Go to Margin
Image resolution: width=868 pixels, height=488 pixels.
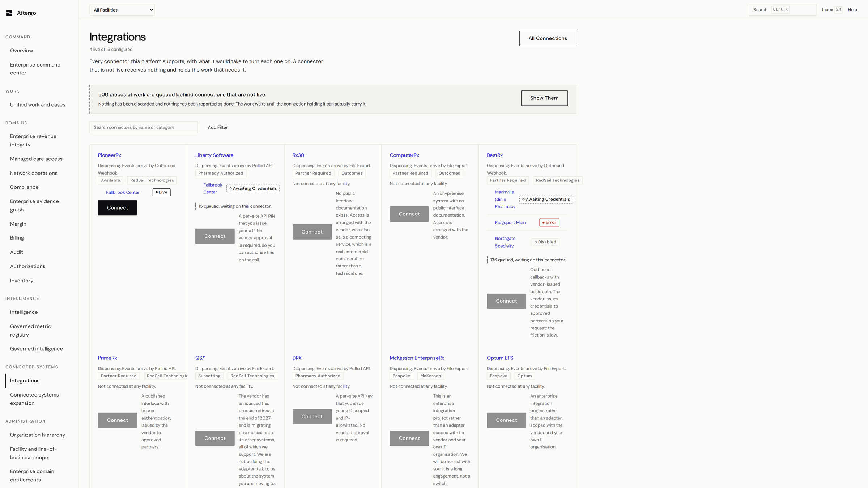click(x=18, y=224)
